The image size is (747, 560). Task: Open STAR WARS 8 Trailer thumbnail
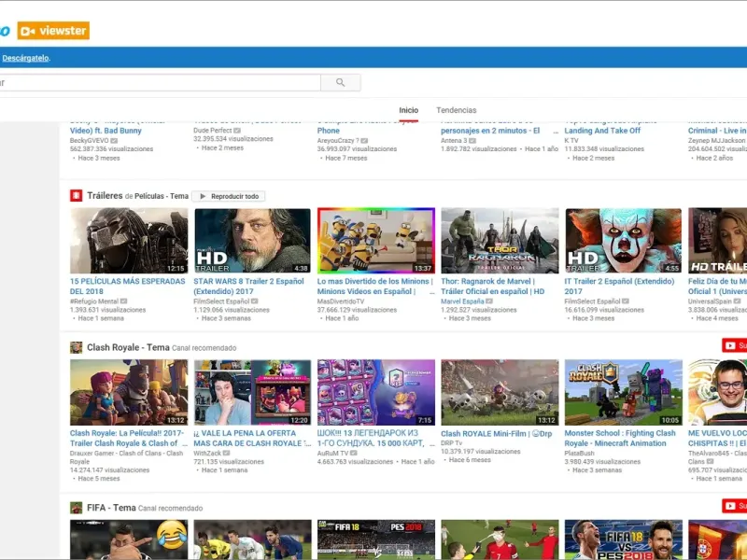pyautogui.click(x=252, y=240)
